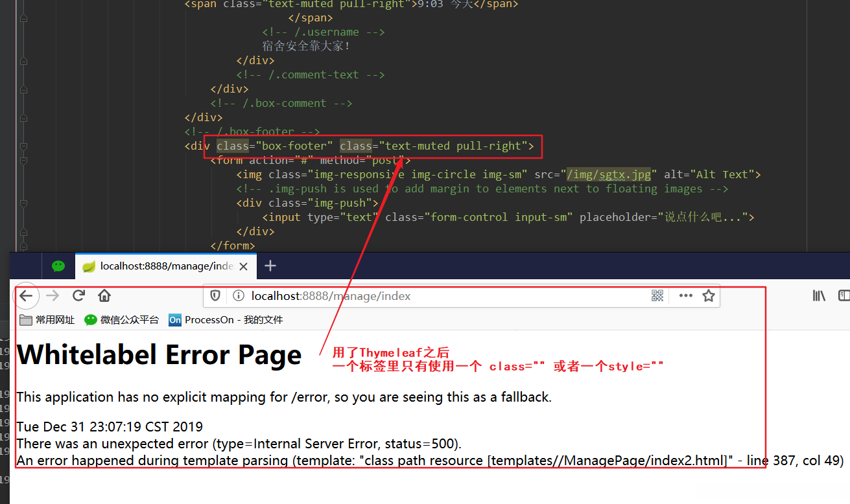This screenshot has width=850, height=504.
Task: Bookmark this page with the star icon
Action: (x=709, y=296)
